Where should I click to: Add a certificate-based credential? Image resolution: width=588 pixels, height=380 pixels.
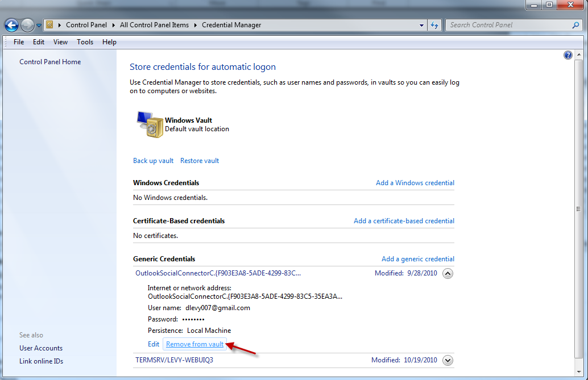point(404,221)
